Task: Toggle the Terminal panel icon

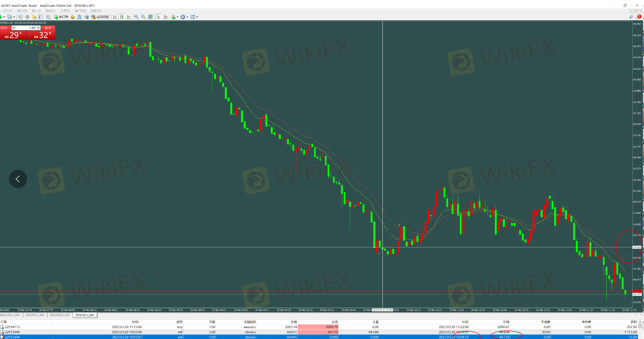Action: 41,17
